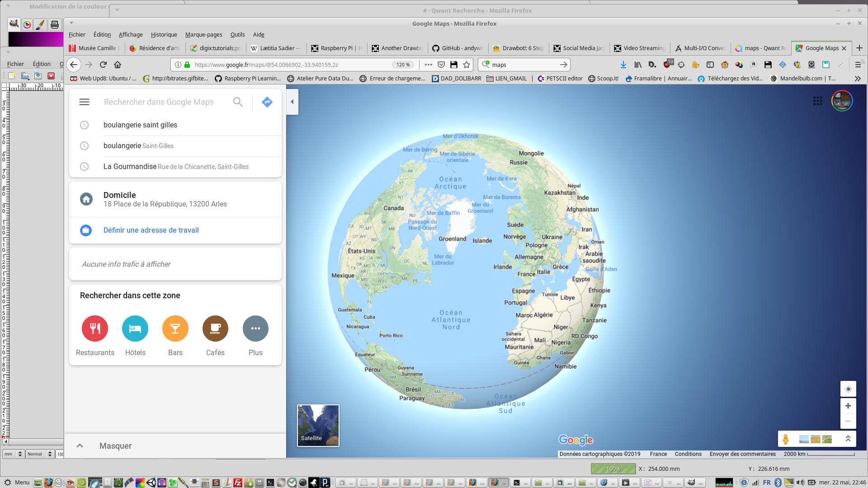
Task: Search nearby Restaurants
Action: 95,328
